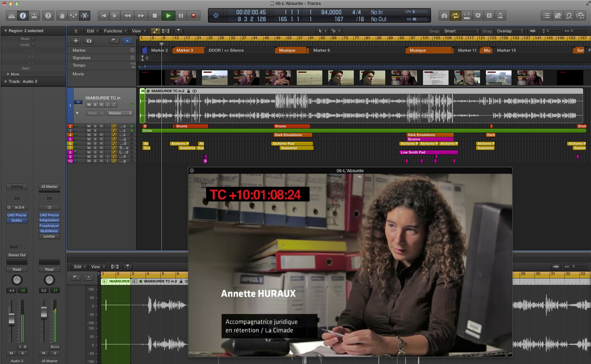The height and width of the screenshot is (364, 591).
Task: Open the Note Pads icon
Action: click(557, 15)
